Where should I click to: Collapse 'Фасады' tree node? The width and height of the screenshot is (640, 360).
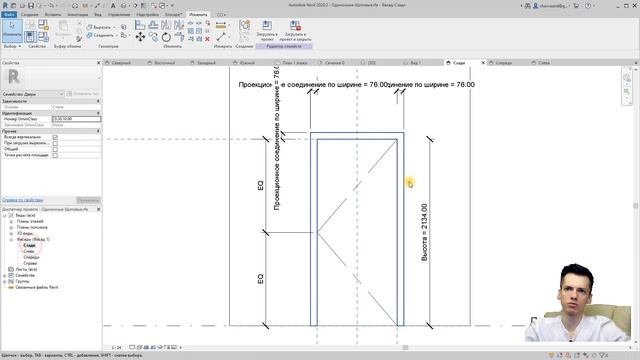pyautogui.click(x=11, y=240)
